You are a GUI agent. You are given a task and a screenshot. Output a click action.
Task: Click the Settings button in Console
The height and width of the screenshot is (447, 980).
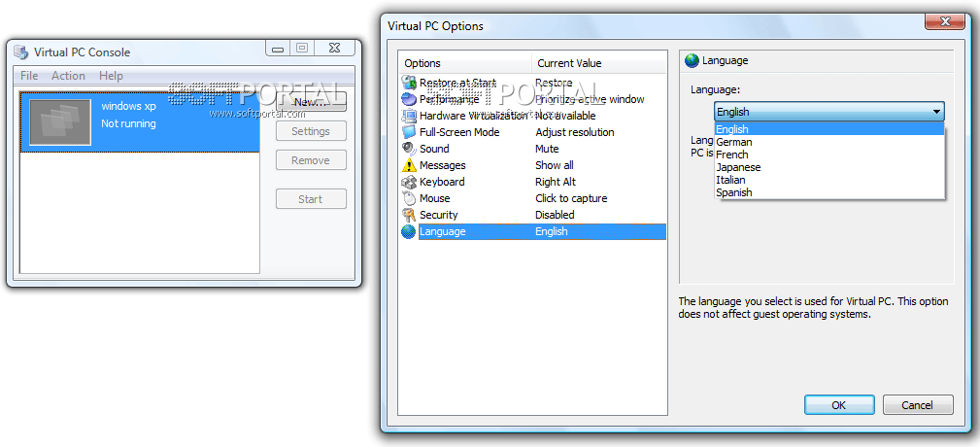click(311, 131)
